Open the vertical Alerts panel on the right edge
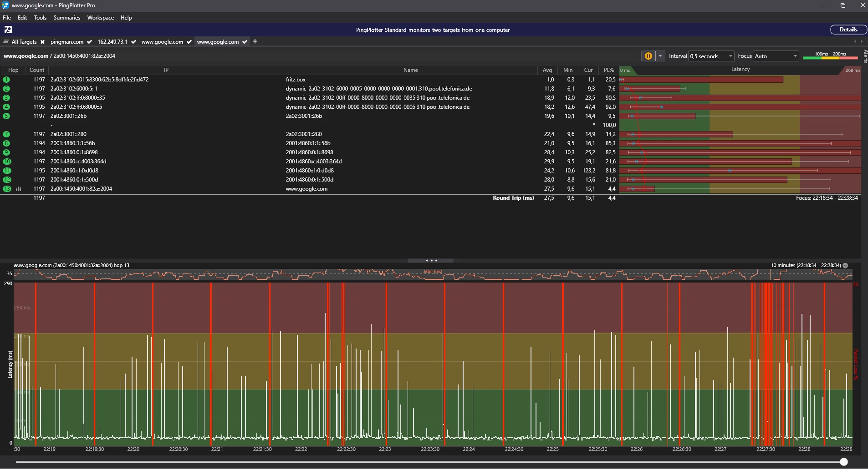 point(865,56)
